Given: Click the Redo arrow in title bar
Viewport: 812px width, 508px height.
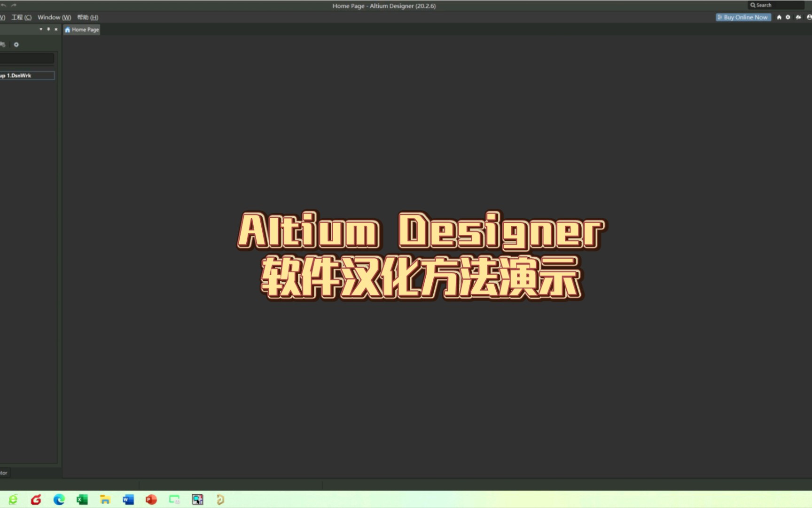Looking at the screenshot, I should click(14, 5).
